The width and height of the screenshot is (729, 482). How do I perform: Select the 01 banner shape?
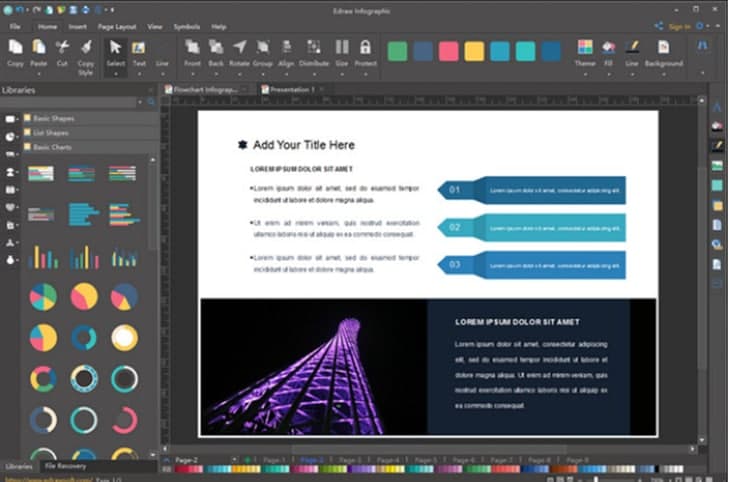point(531,190)
